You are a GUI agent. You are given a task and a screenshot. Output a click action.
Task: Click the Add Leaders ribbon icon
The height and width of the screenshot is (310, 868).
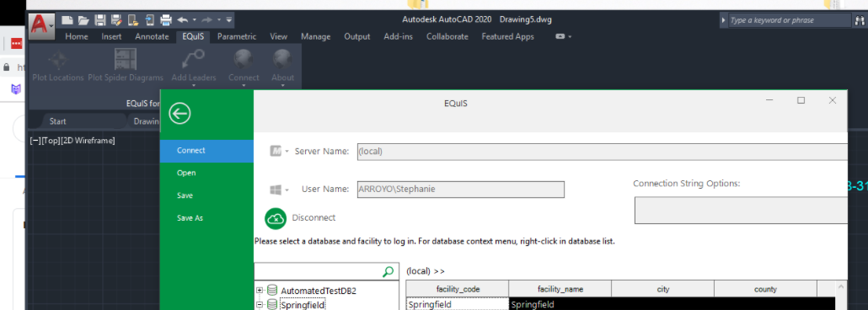(x=194, y=59)
